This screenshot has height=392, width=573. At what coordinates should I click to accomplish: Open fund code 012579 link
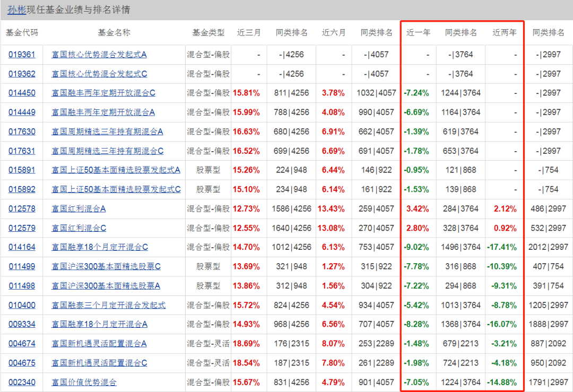click(x=22, y=228)
